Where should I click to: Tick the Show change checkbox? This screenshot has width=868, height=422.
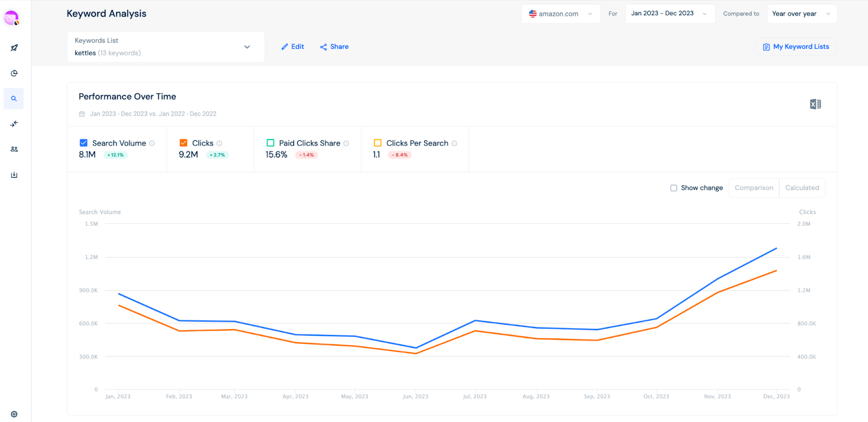pos(674,188)
